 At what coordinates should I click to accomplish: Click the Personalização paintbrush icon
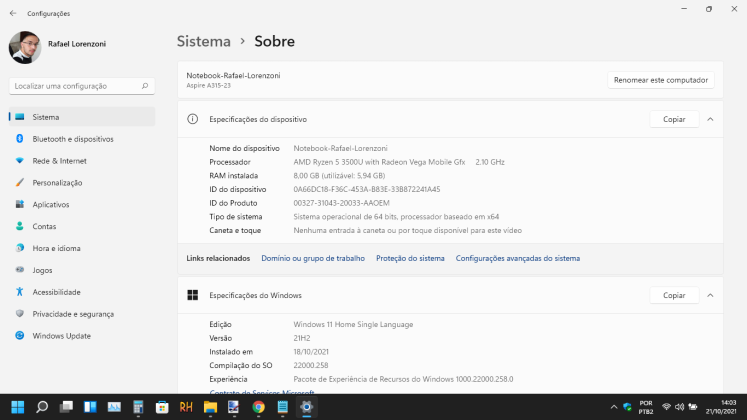[x=20, y=182]
